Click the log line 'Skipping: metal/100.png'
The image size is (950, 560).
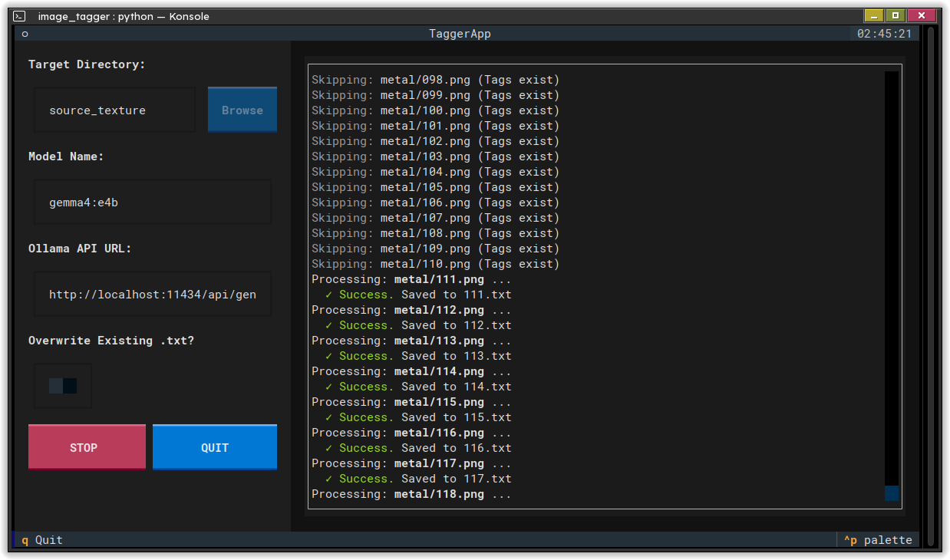(436, 110)
